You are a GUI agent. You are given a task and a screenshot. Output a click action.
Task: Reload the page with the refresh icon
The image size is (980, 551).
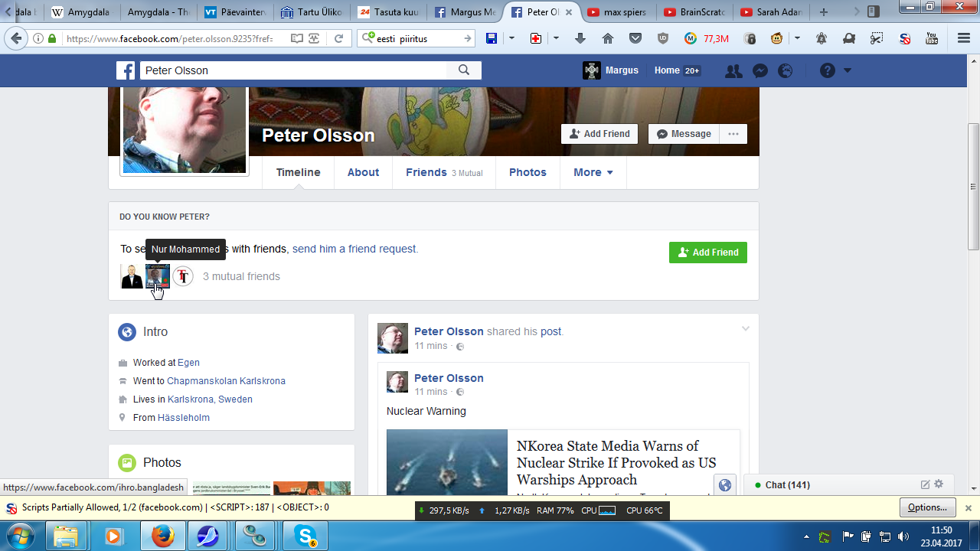338,38
